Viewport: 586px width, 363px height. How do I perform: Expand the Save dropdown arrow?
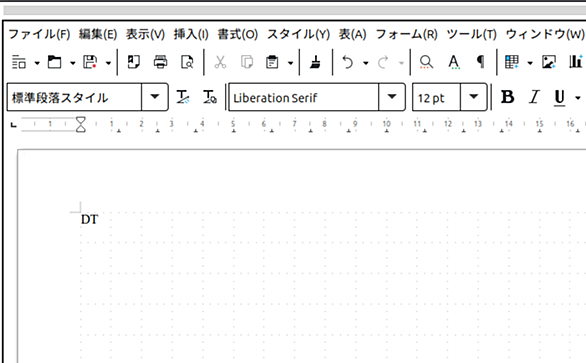(108, 63)
